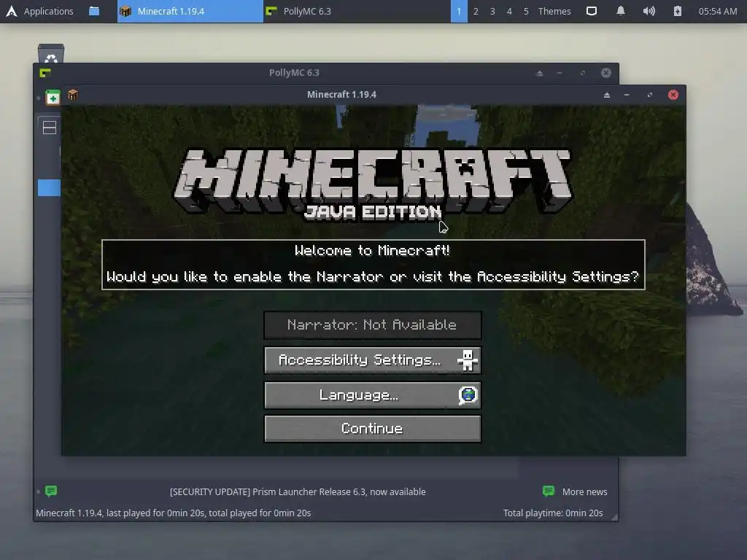Click the PollyMC window shade arrow button
747x560 pixels.
coord(539,73)
